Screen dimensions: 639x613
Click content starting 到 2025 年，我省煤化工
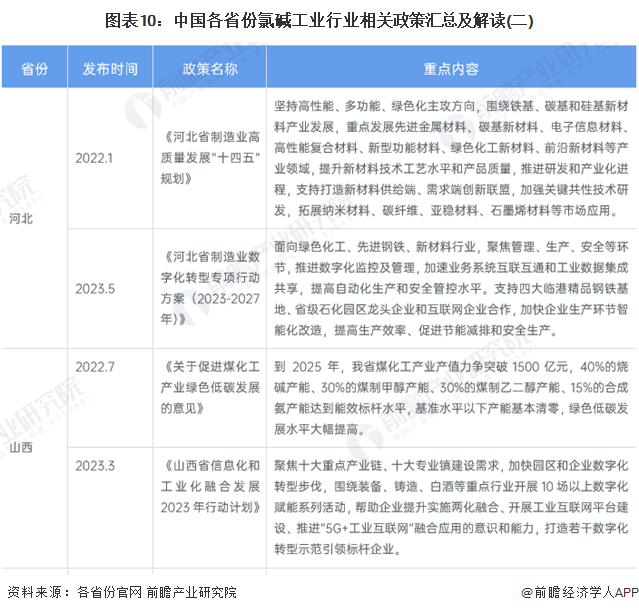click(x=451, y=398)
